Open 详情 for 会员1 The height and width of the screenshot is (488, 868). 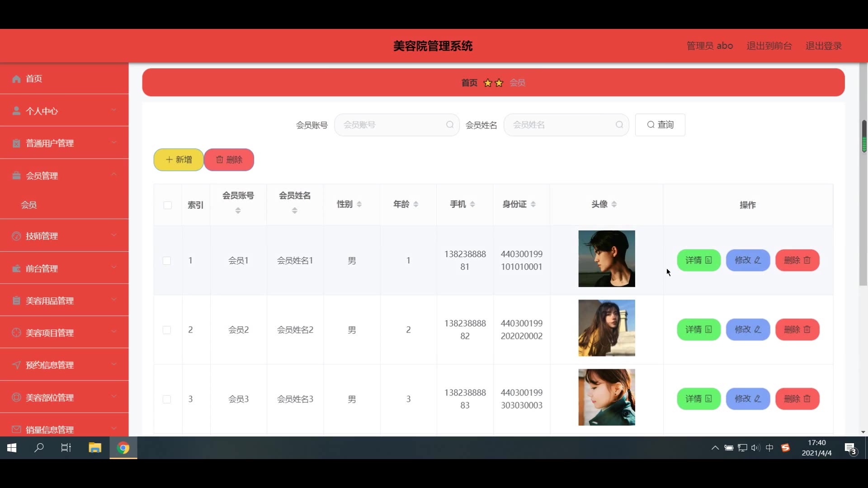click(x=698, y=260)
